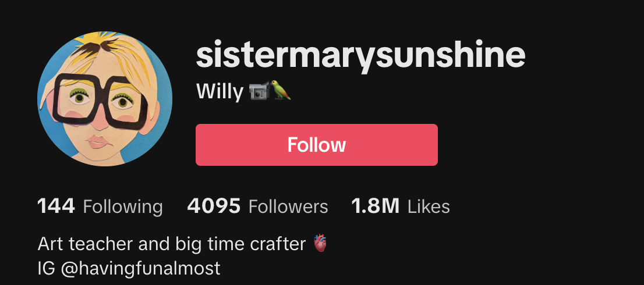Open the 4095 followers count
Viewport: 644px width, 285px height.
tap(214, 206)
